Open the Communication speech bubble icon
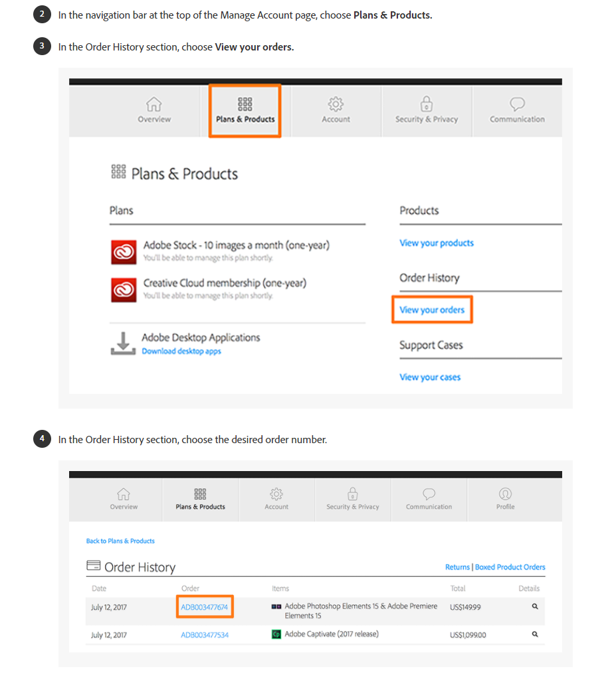This screenshot has height=681, width=616. click(517, 104)
